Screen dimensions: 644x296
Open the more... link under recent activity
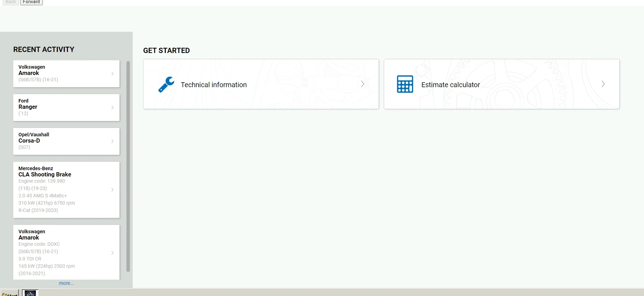pos(66,283)
